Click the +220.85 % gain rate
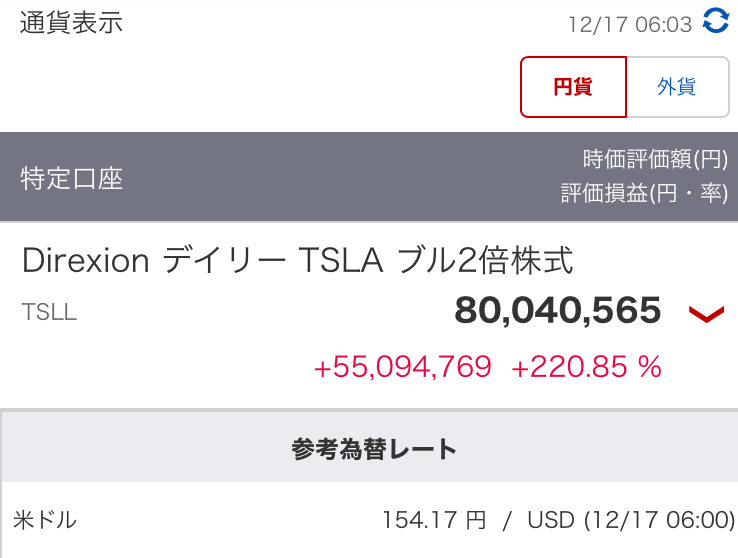 point(586,367)
